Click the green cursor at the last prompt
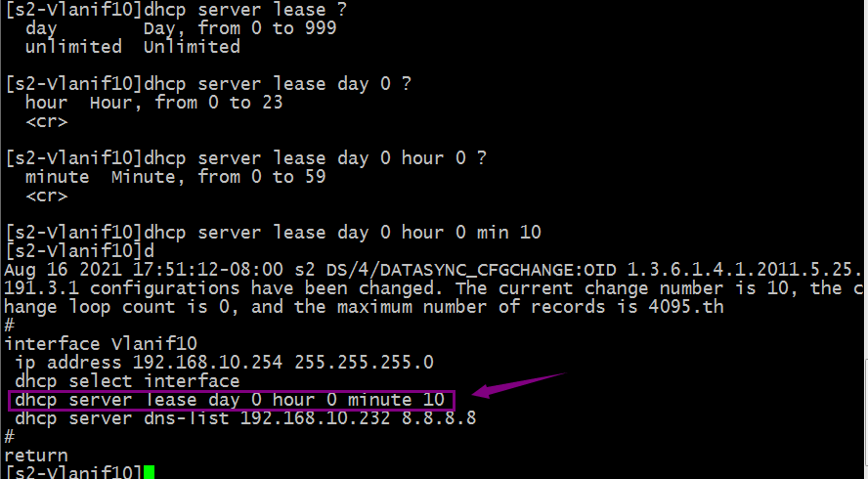The width and height of the screenshot is (868, 479). [149, 472]
